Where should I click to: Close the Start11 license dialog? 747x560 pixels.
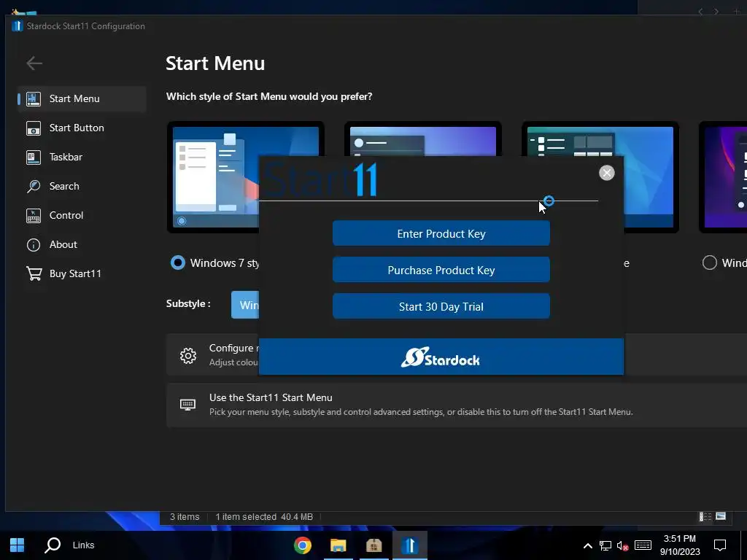tap(606, 173)
